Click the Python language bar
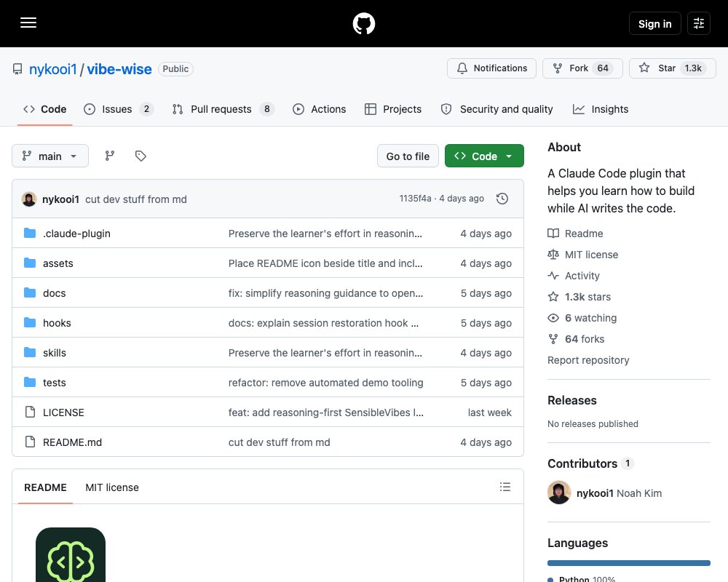 (629, 563)
